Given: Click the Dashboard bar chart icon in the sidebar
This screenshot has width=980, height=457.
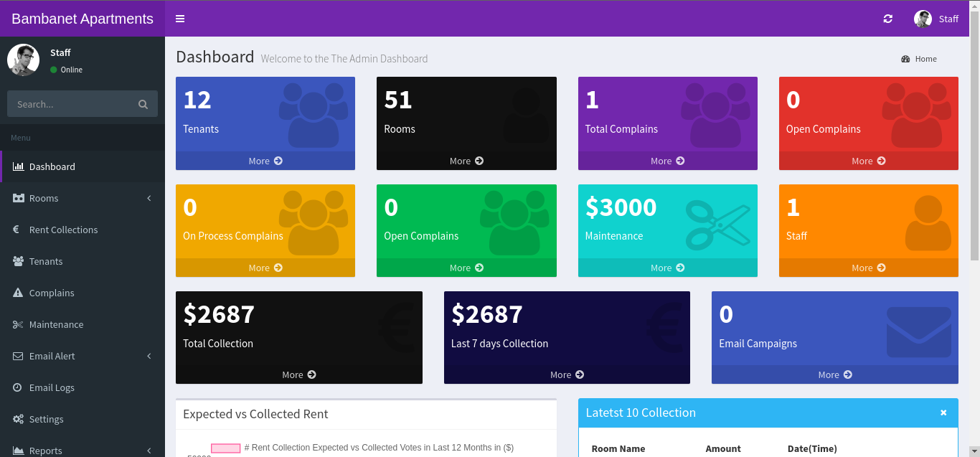Looking at the screenshot, I should tap(18, 166).
